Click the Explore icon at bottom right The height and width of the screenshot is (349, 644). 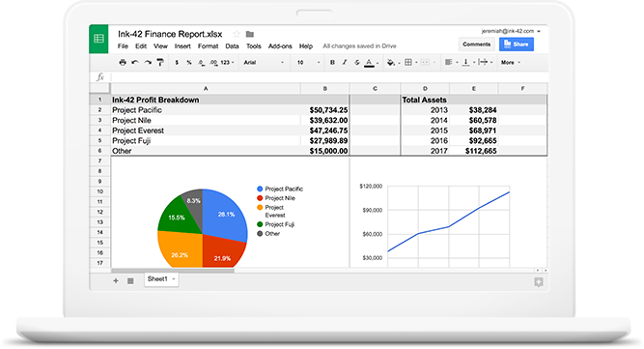pos(539,282)
